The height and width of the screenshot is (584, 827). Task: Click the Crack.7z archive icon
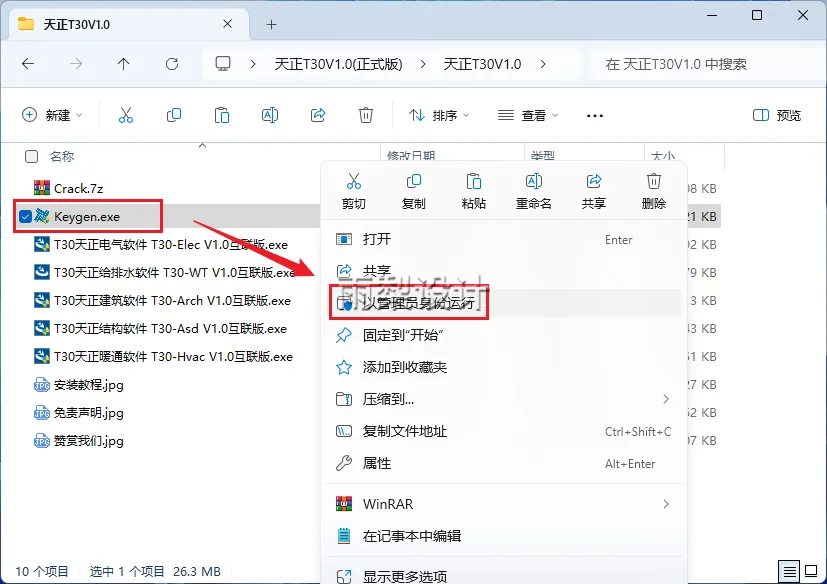[x=42, y=188]
